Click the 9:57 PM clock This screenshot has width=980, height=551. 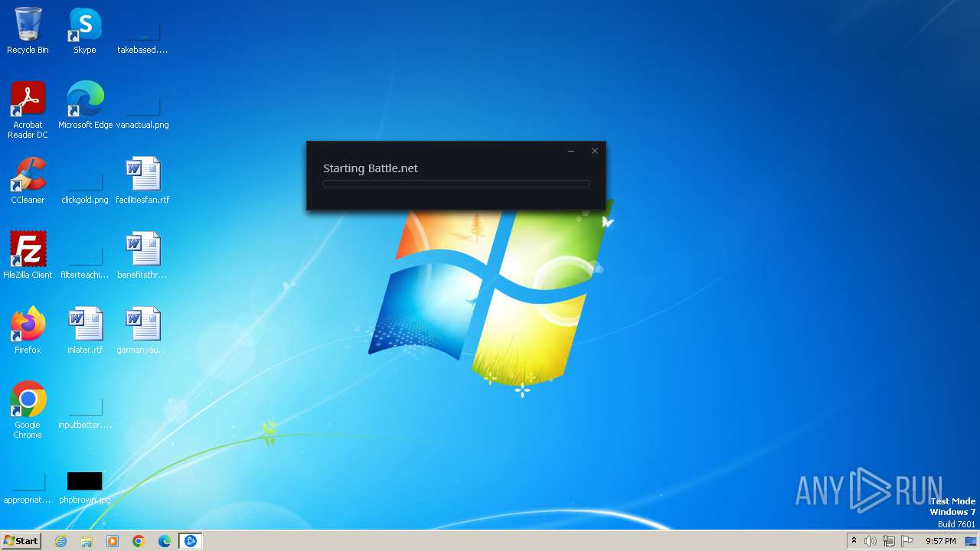[940, 541]
